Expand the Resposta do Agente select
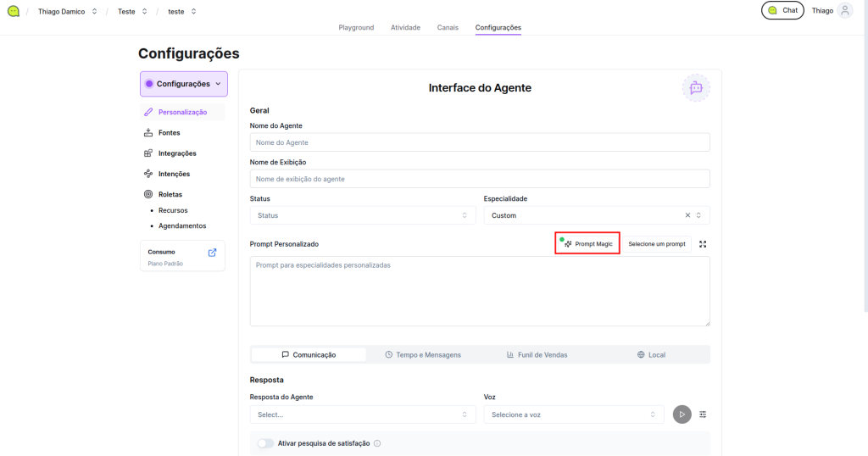Image resolution: width=868 pixels, height=456 pixels. pos(363,414)
